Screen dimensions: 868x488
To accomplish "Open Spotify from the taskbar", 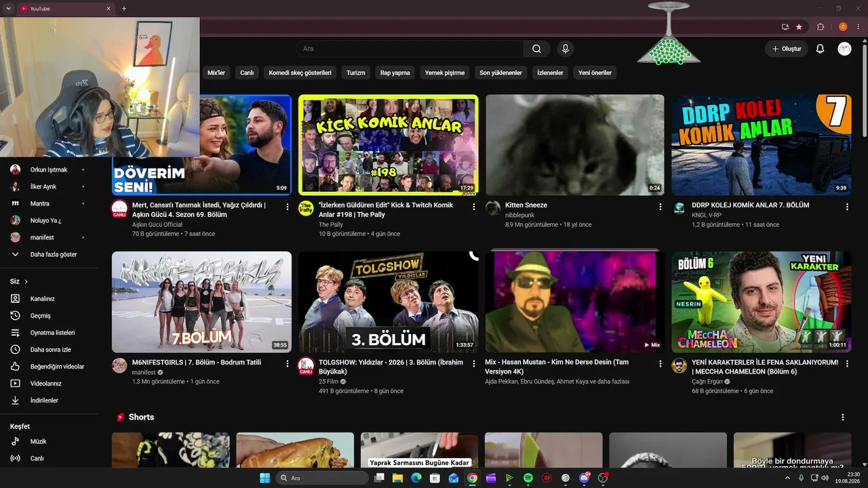I will click(528, 478).
